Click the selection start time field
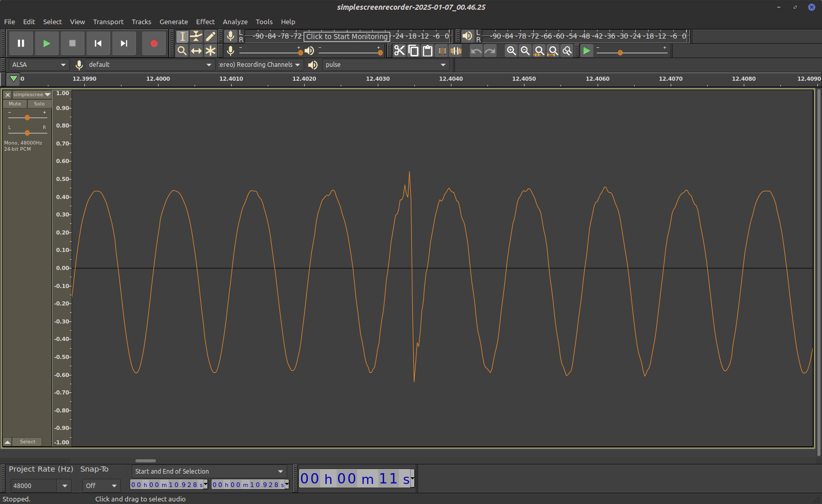 pos(169,484)
